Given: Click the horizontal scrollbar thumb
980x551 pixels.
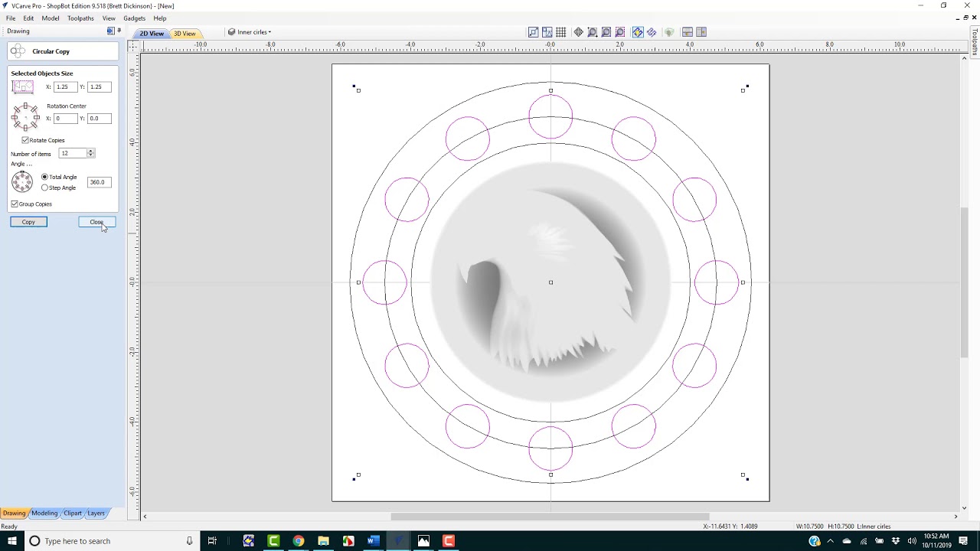Looking at the screenshot, I should [x=550, y=517].
